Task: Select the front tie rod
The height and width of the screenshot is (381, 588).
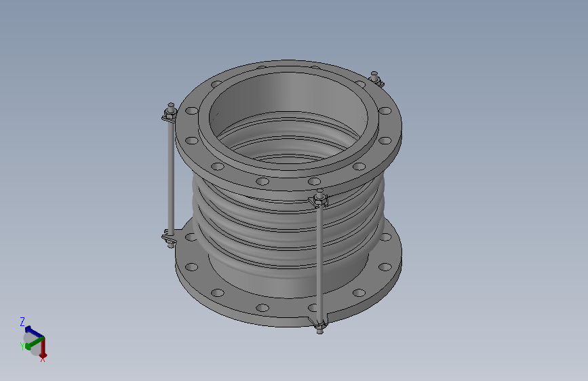Action: (319, 262)
